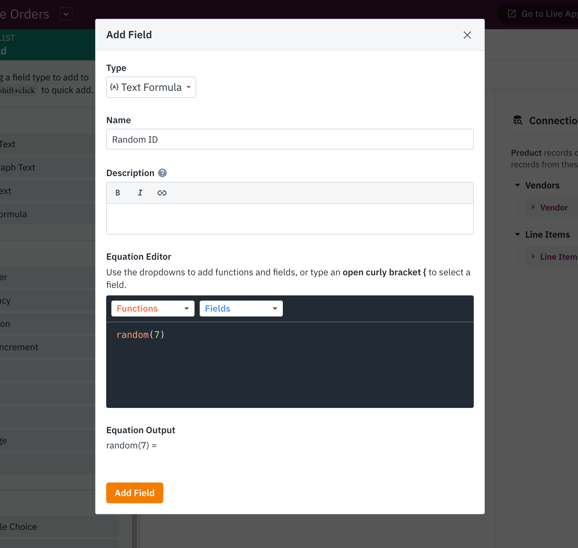Collapse the Line Items section
Viewport: 578px width, 548px height.
[x=518, y=234]
